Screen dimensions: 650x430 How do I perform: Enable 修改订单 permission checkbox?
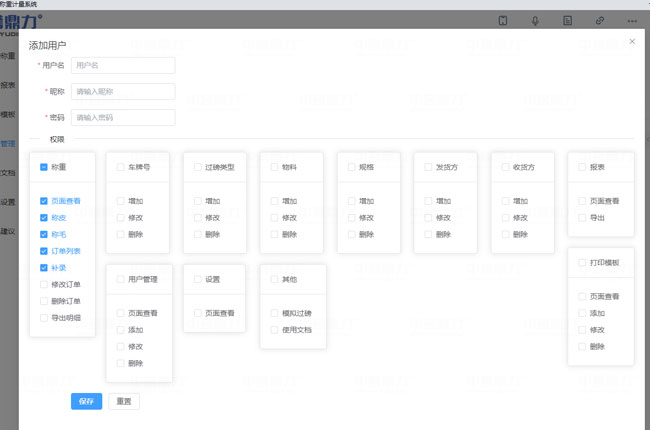[x=44, y=285]
